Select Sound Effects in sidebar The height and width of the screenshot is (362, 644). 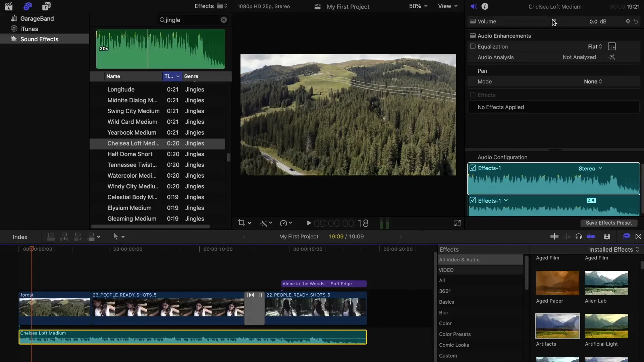[x=39, y=39]
